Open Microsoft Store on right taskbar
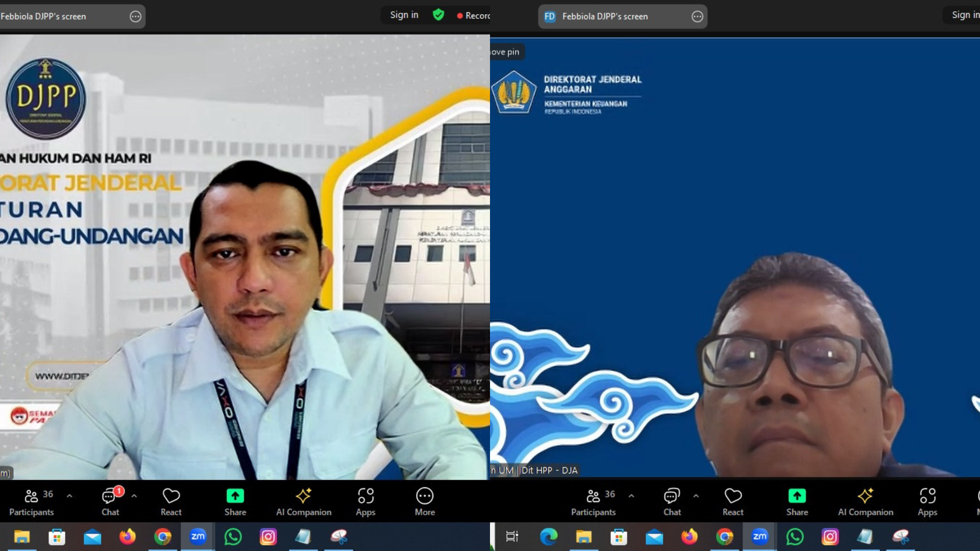Viewport: 980px width, 551px height. [619, 537]
